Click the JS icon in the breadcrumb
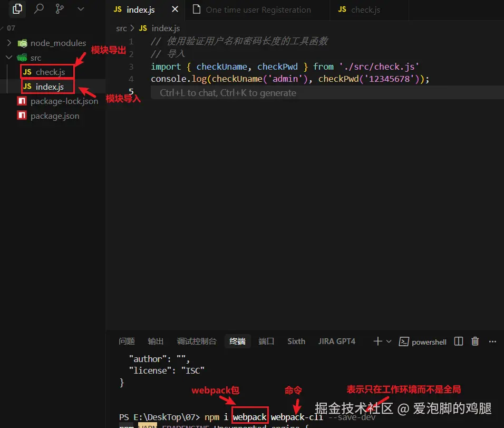504x428 pixels. click(x=143, y=28)
